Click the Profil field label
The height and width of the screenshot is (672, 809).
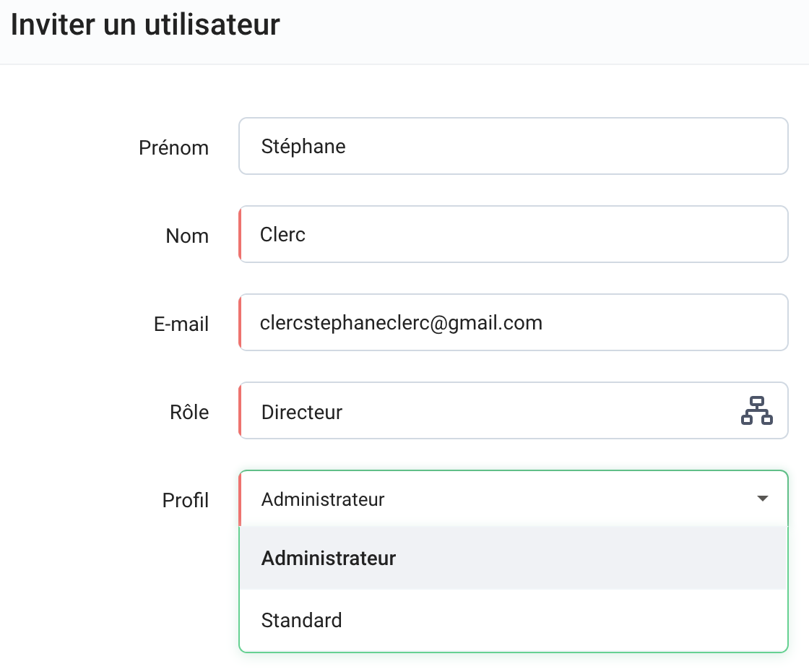(x=186, y=501)
